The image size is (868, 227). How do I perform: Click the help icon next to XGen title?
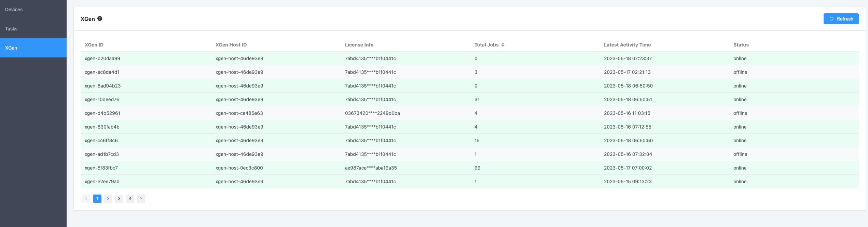click(x=100, y=19)
